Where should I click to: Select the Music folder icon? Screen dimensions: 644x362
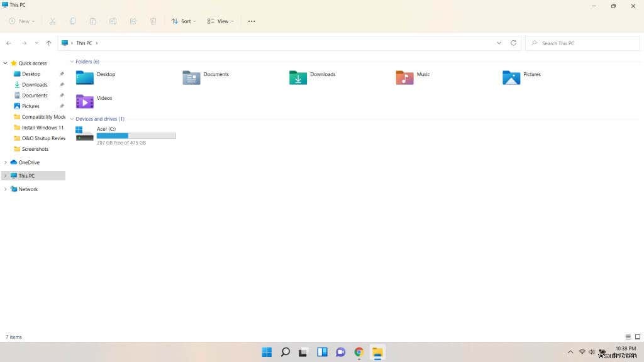[x=404, y=77]
